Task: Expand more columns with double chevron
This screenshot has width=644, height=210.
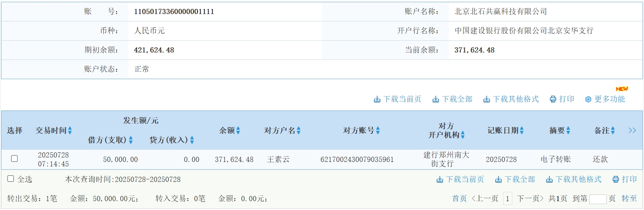Action: coord(632,131)
